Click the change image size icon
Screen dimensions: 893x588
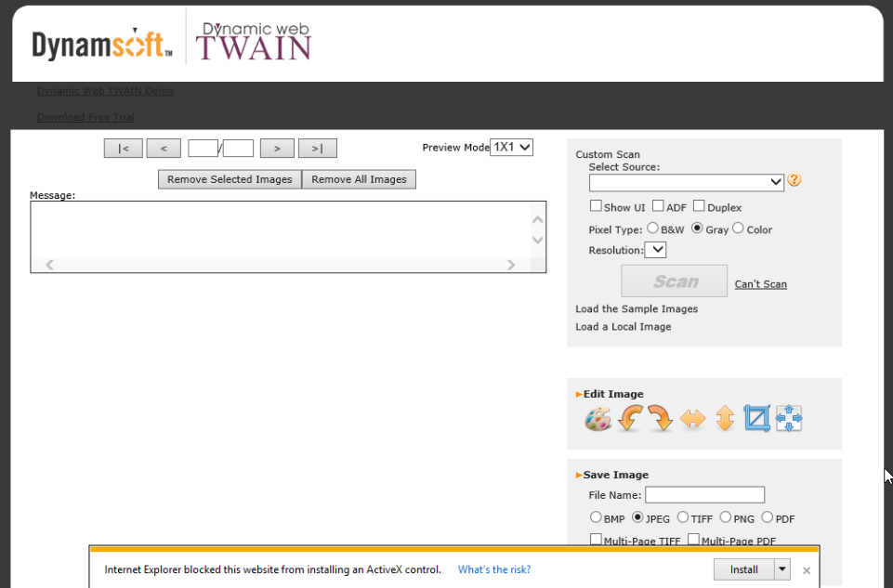pos(788,419)
